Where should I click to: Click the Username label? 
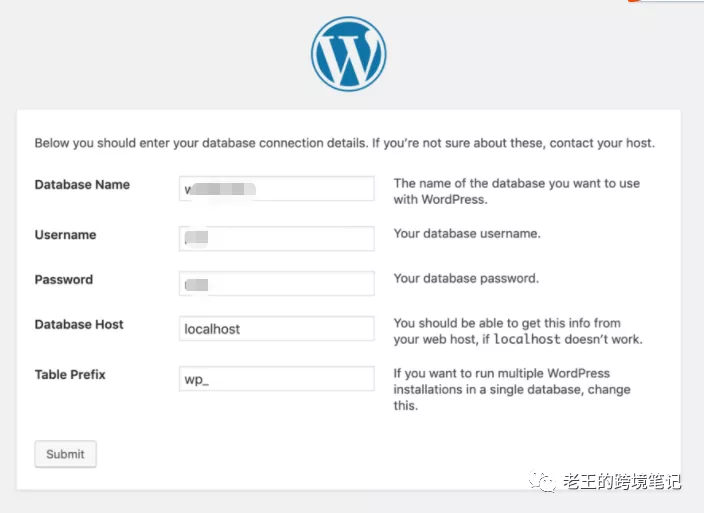click(x=65, y=235)
